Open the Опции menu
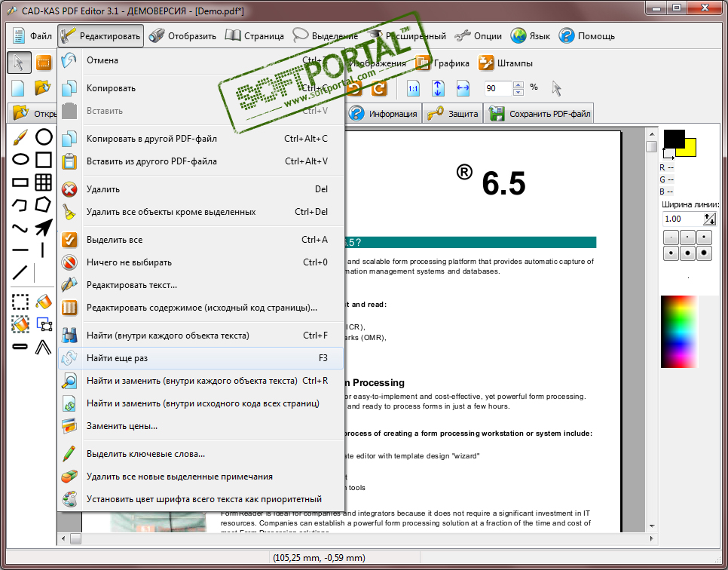The height and width of the screenshot is (570, 728). [479, 35]
